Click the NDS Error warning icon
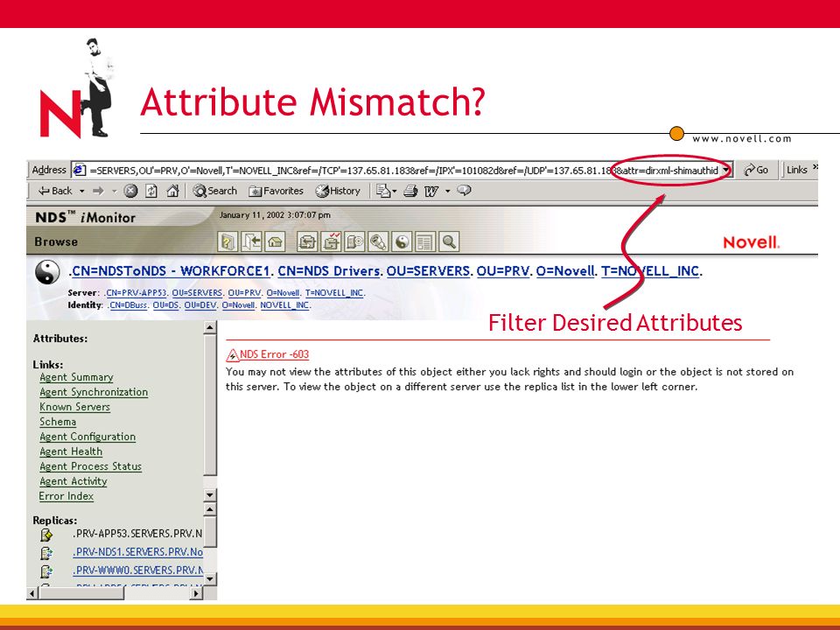 coord(233,354)
